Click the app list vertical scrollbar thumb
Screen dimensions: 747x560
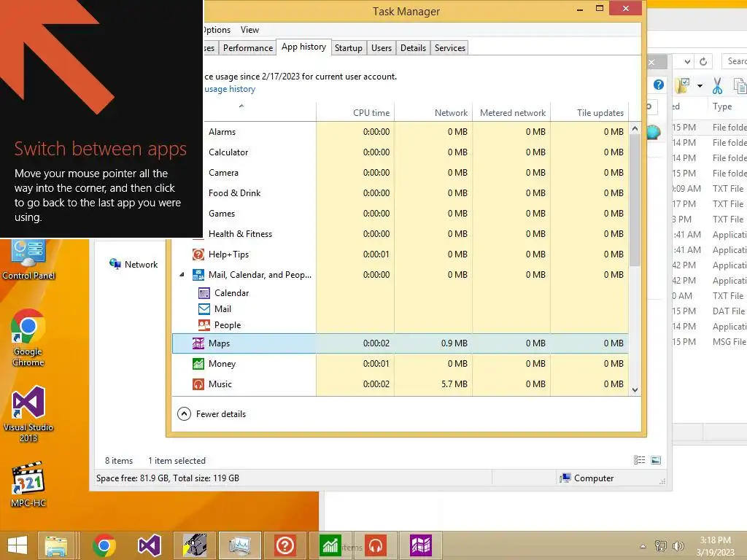[635, 200]
